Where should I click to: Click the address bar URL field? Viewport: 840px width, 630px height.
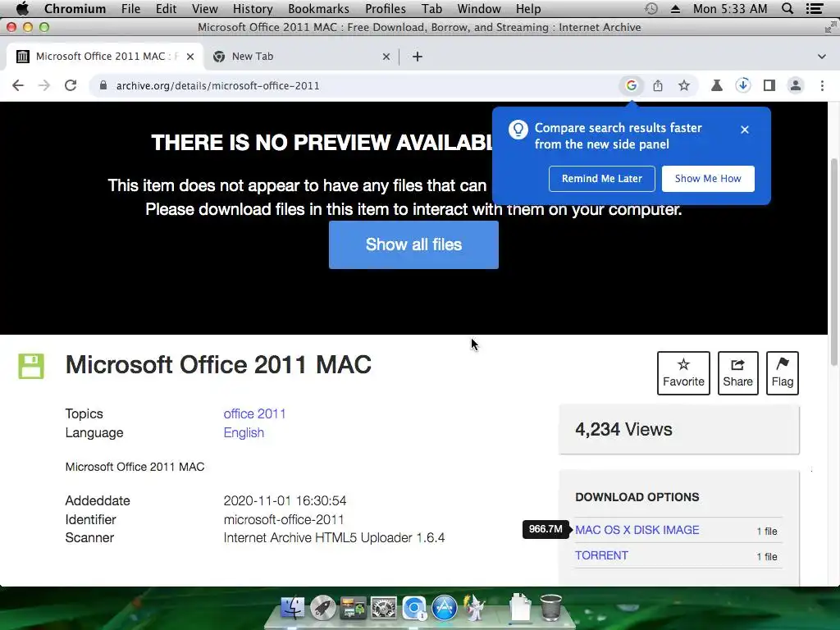click(x=354, y=85)
